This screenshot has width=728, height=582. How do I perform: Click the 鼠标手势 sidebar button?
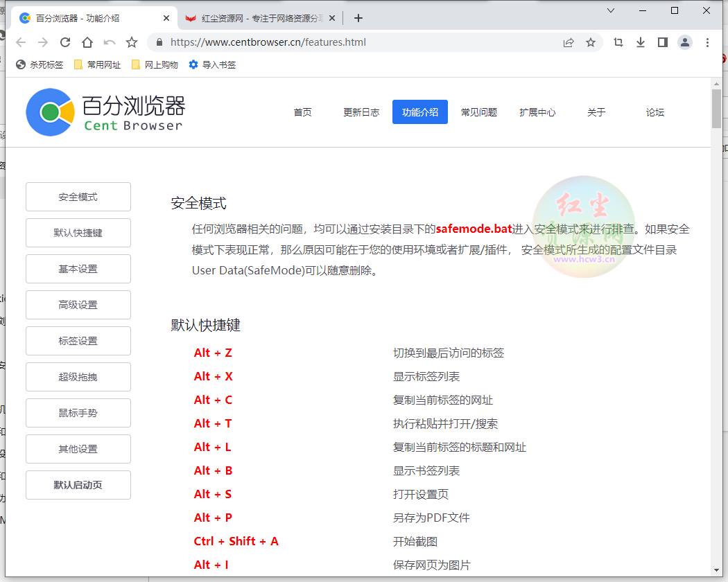point(78,413)
